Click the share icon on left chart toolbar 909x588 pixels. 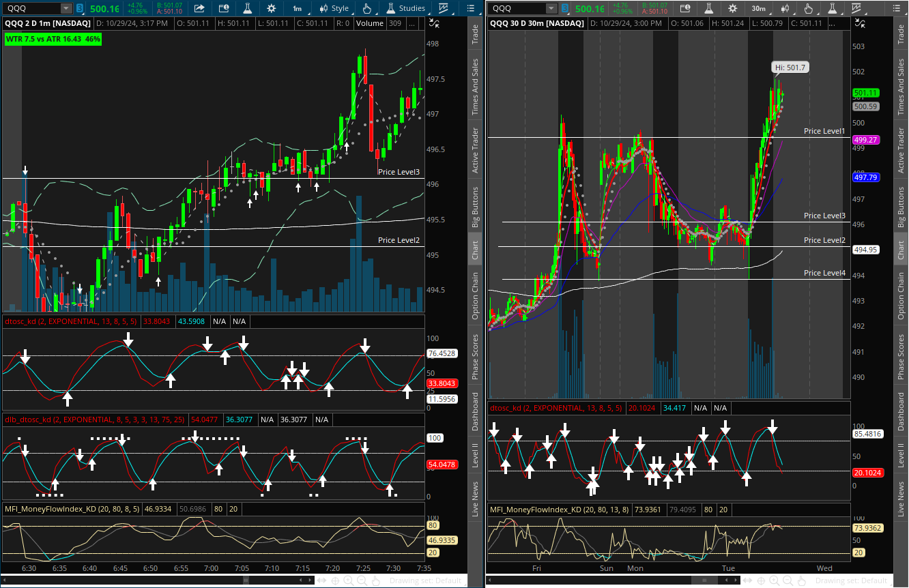(199, 8)
